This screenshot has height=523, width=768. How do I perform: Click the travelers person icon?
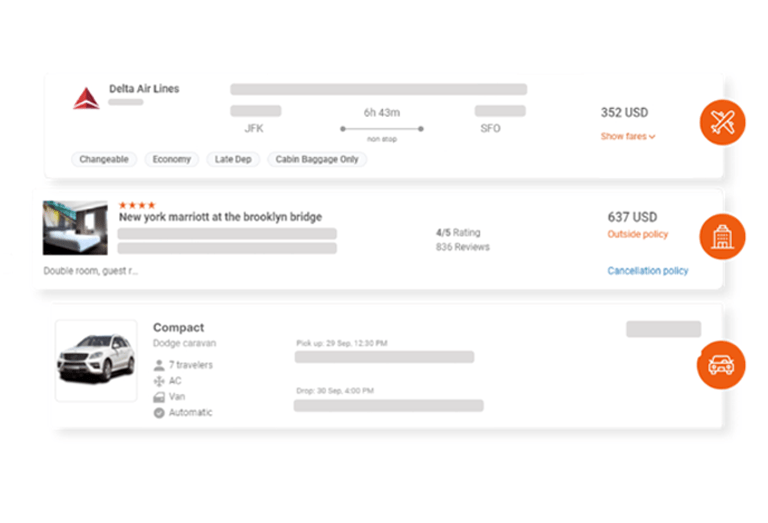(x=159, y=365)
